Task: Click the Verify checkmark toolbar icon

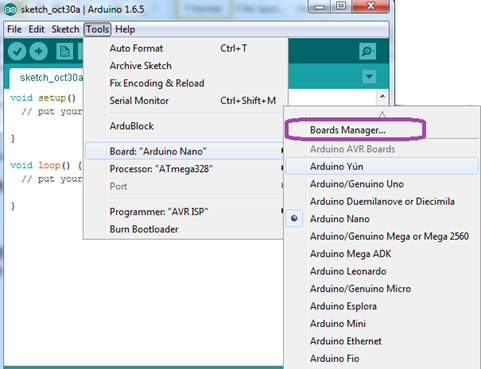Action: pos(17,51)
